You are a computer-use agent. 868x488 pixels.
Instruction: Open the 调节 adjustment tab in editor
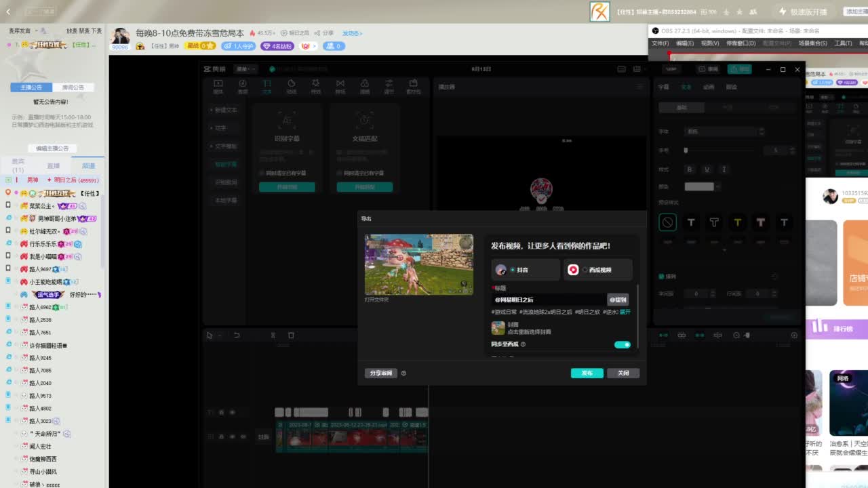click(x=389, y=87)
